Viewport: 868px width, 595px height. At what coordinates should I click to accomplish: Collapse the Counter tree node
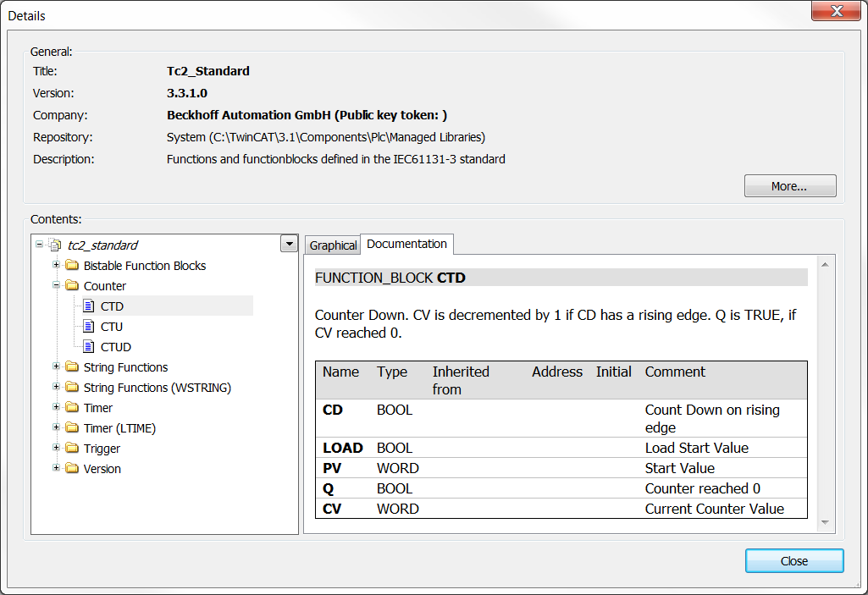pos(56,285)
